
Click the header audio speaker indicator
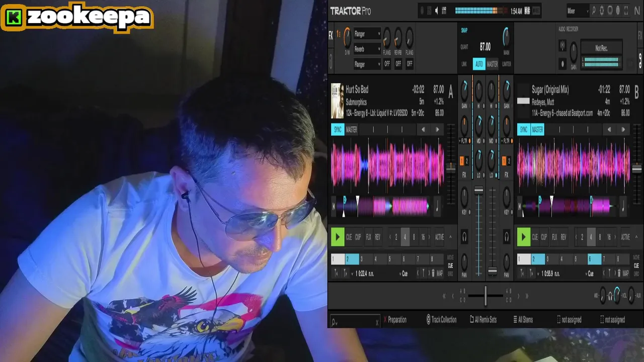pos(436,10)
